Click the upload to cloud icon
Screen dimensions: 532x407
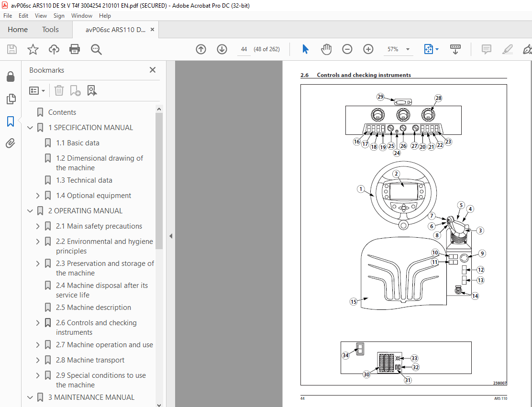[54, 50]
